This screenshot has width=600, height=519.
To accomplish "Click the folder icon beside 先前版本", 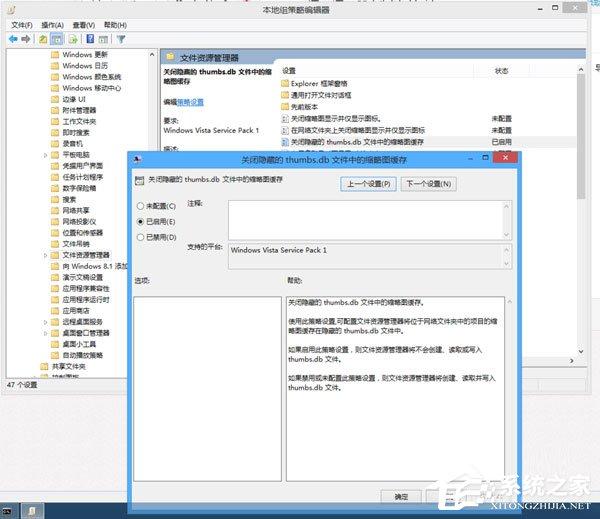I will (x=285, y=106).
